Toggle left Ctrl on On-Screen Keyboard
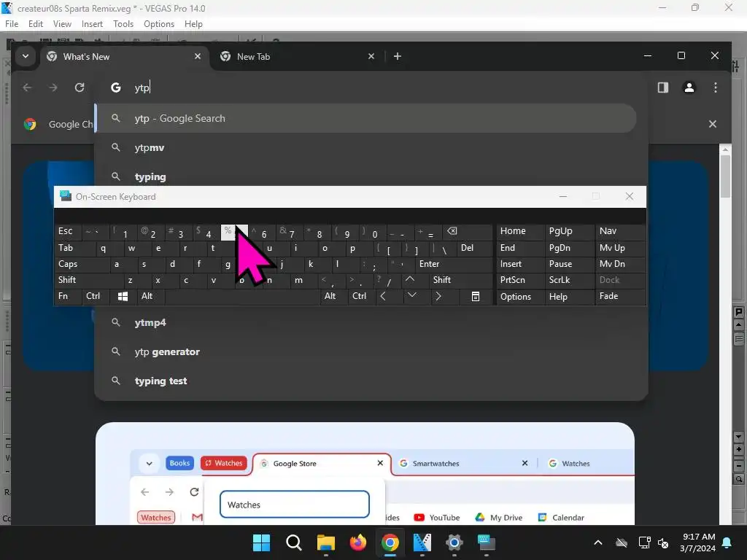 point(96,296)
